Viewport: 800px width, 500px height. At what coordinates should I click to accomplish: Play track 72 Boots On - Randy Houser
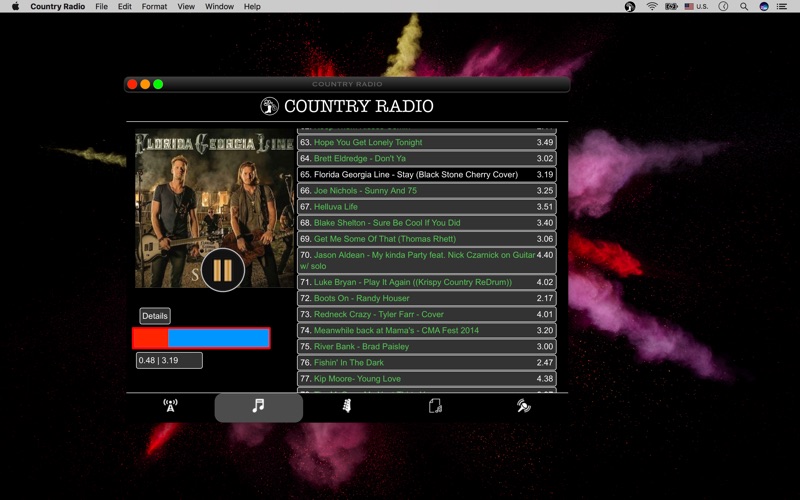(427, 298)
